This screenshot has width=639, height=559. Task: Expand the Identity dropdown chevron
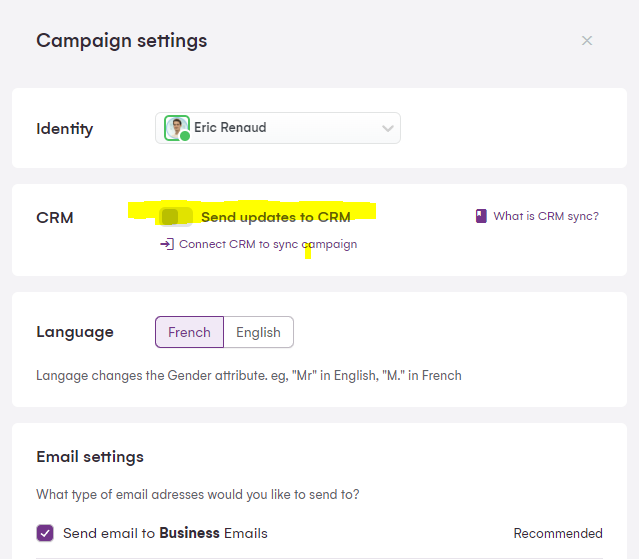point(388,129)
